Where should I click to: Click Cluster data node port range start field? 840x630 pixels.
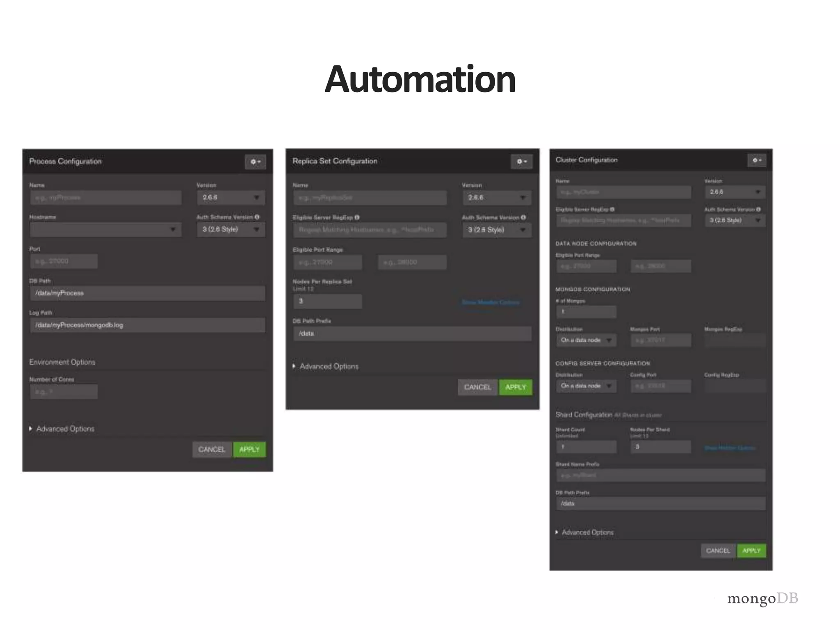pyautogui.click(x=586, y=266)
